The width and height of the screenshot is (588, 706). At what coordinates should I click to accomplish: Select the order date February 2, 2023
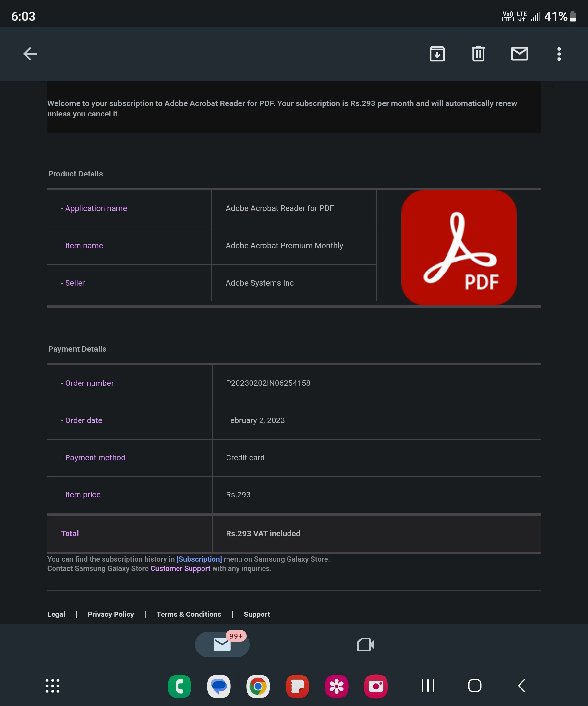(x=255, y=420)
